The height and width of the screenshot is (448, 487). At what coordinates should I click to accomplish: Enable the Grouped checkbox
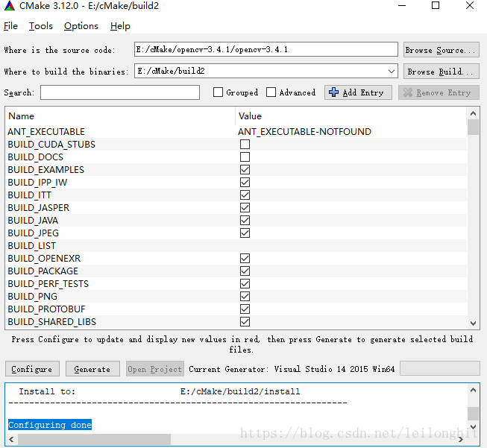click(x=218, y=92)
